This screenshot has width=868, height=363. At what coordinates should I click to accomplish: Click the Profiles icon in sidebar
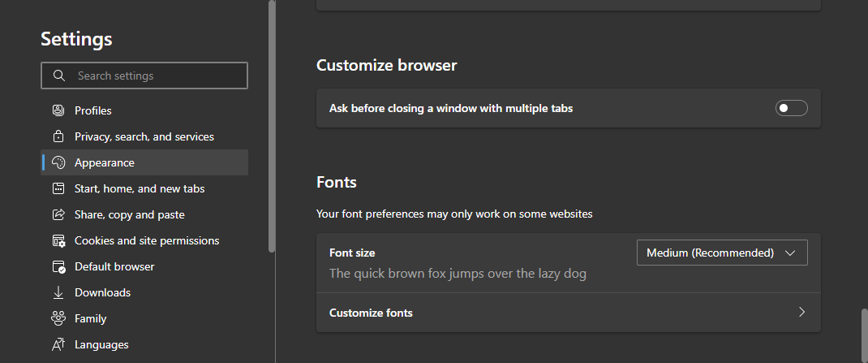pos(58,110)
